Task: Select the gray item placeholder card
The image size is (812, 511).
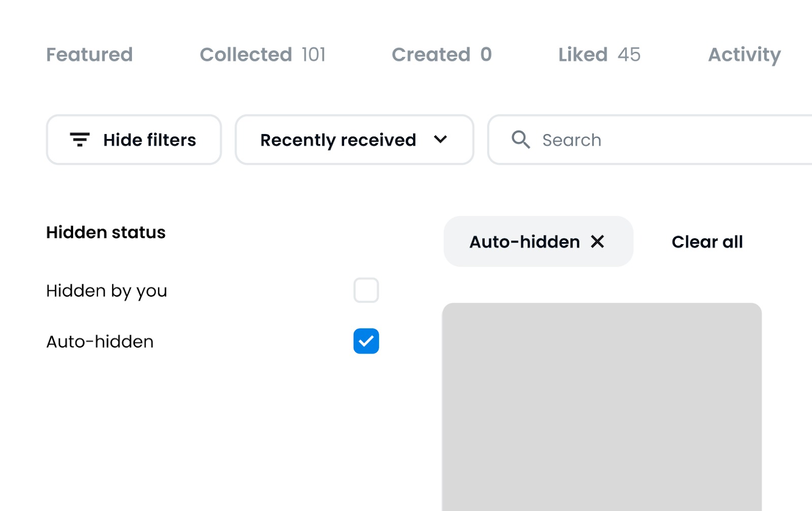Action: click(601, 406)
